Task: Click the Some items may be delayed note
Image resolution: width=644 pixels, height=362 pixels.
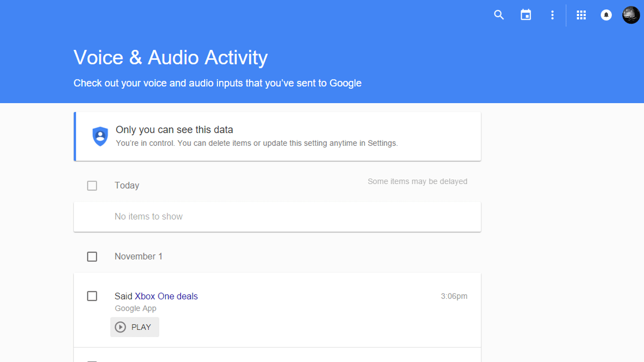Action: coord(417,182)
